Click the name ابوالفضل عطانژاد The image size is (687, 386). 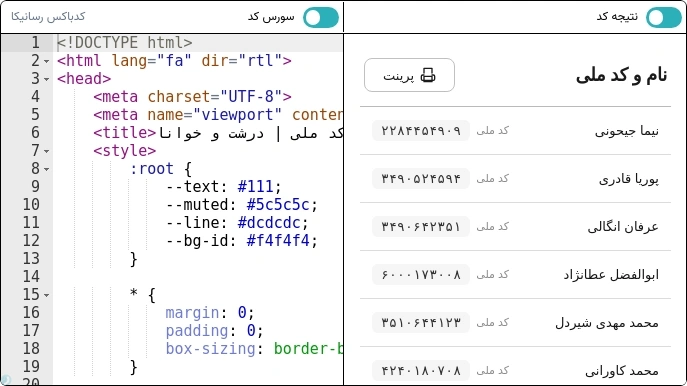pyautogui.click(x=611, y=275)
